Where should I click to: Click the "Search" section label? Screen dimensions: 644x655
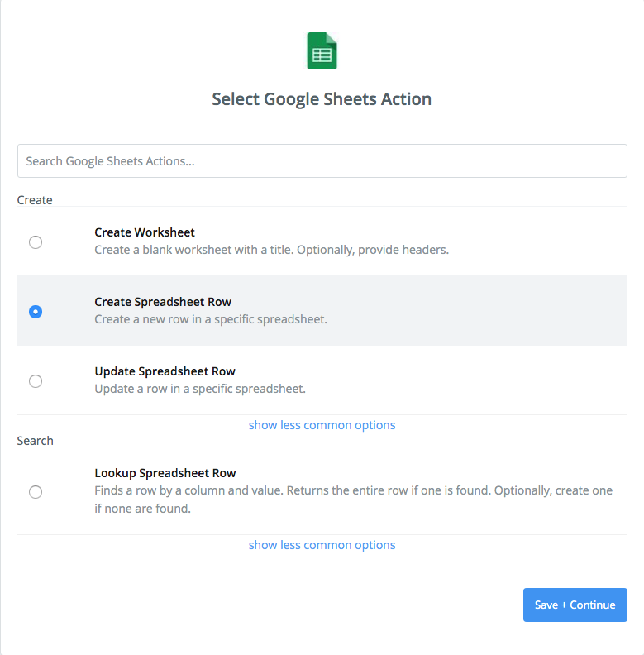(x=36, y=441)
